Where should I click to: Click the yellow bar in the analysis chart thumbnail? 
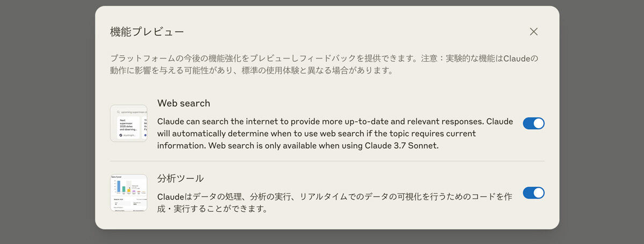129,190
